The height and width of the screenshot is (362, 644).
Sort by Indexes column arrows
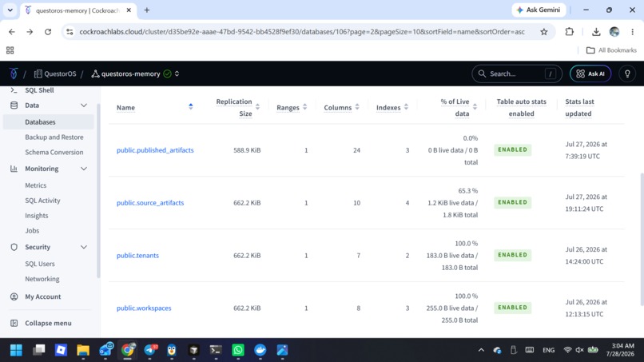(406, 107)
